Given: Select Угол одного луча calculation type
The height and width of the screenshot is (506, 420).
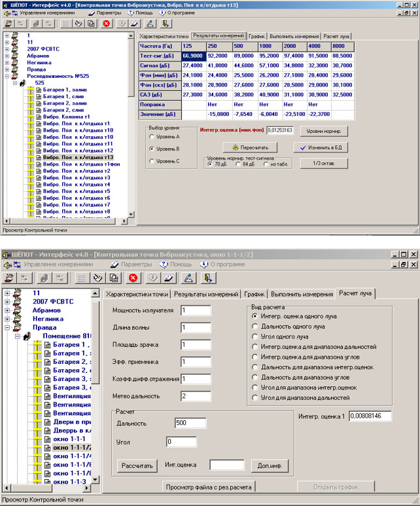Looking at the screenshot, I should (x=255, y=336).
